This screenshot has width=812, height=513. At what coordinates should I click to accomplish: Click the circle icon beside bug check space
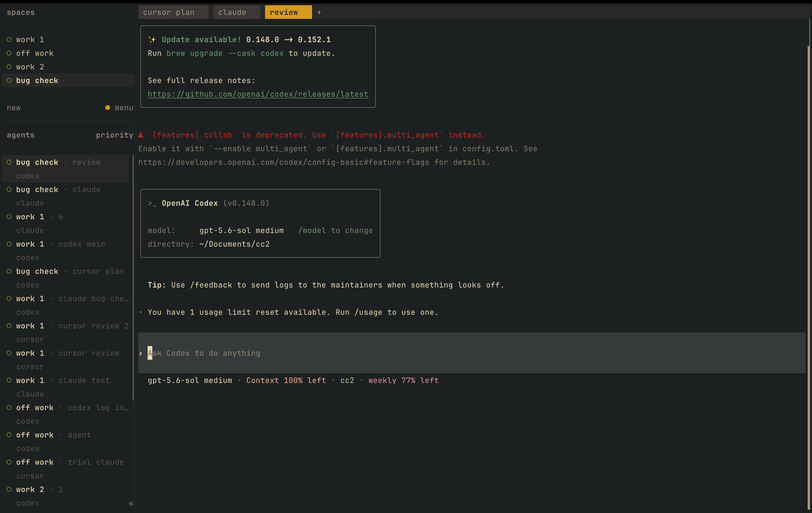coord(9,80)
